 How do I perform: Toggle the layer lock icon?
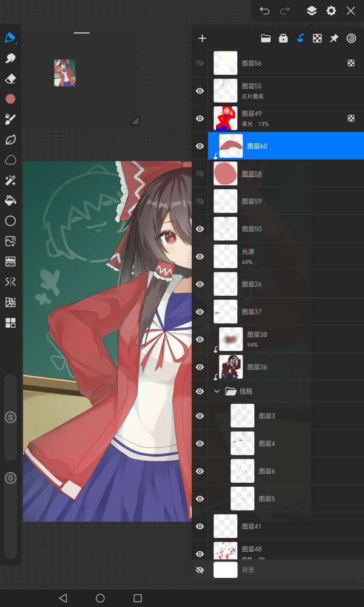pos(283,38)
